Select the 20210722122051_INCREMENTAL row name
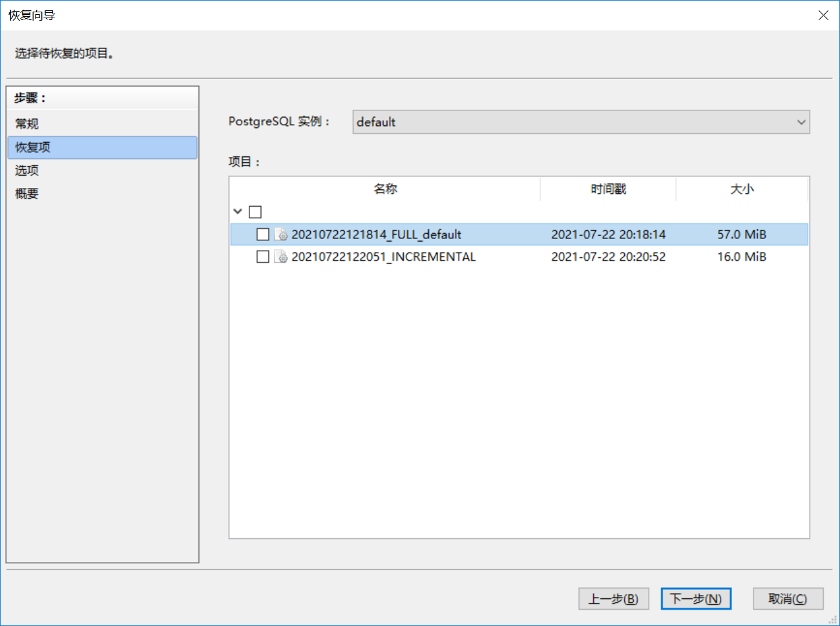 pyautogui.click(x=383, y=257)
